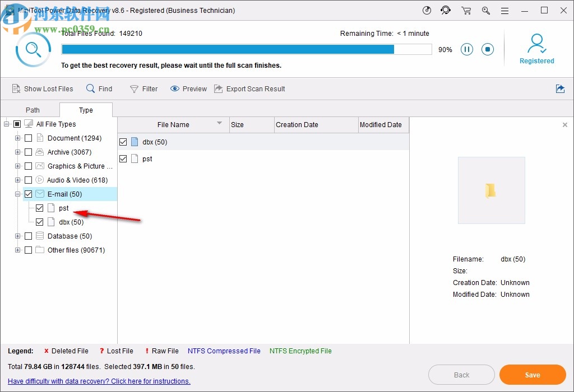Expand the Audio & Video node

(17, 180)
